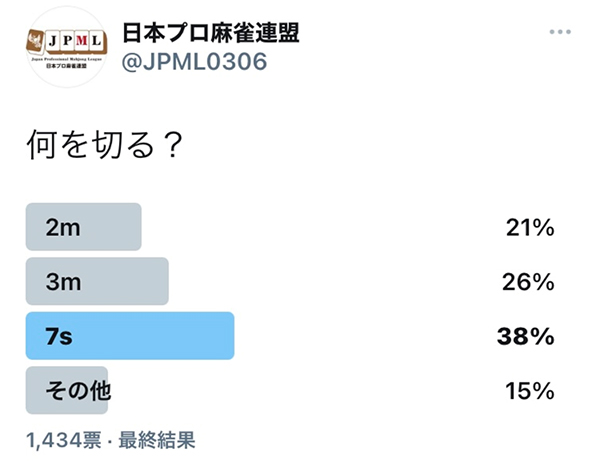Viewport: 600px width, 468px height.
Task: Select the 3m poll result bar
Action: 97,281
